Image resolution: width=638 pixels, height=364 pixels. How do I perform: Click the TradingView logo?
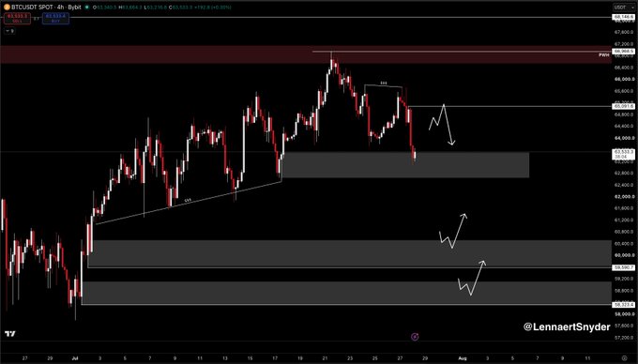coord(10,334)
